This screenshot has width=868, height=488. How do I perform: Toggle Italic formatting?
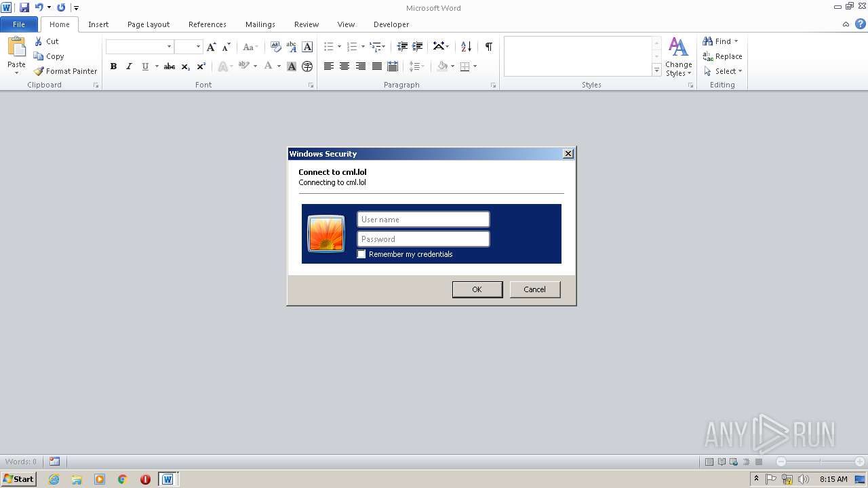coord(129,66)
